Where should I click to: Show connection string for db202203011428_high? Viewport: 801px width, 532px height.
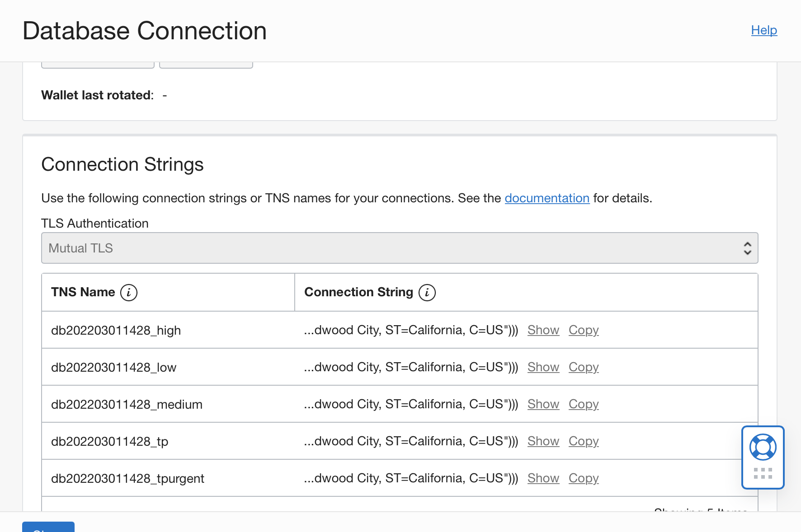[543, 330]
